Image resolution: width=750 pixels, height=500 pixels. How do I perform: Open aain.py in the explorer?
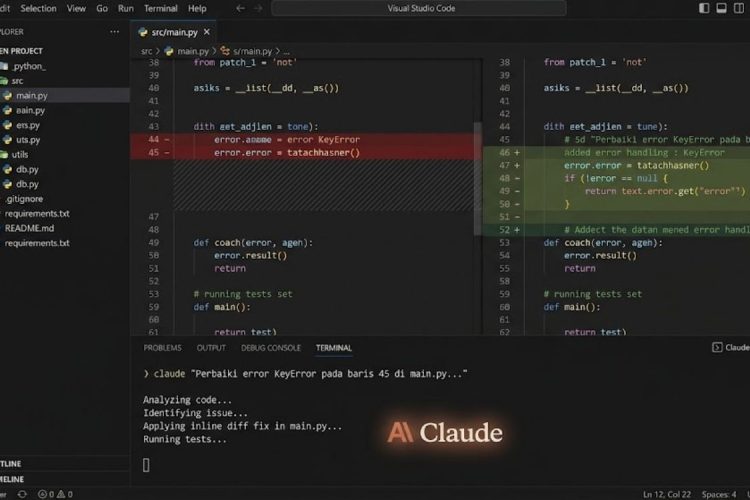point(30,111)
